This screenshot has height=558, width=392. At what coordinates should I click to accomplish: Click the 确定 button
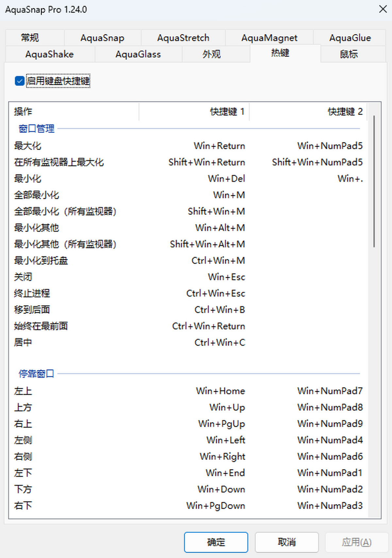tap(216, 542)
